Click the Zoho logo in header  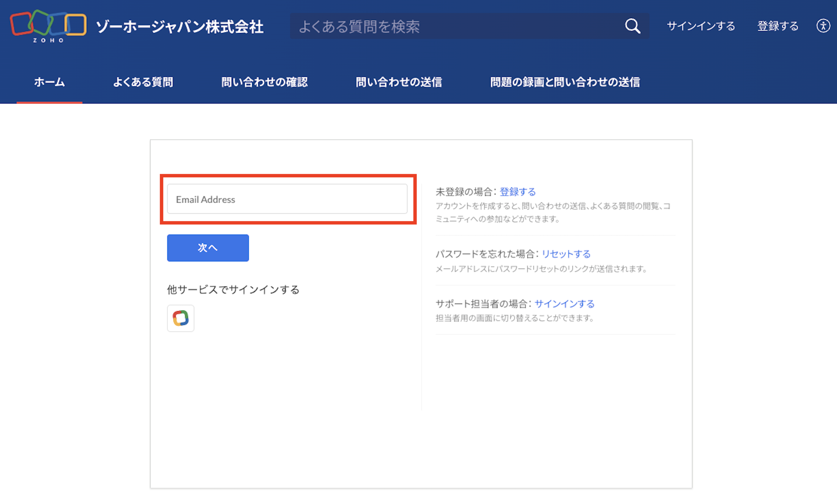(x=48, y=26)
